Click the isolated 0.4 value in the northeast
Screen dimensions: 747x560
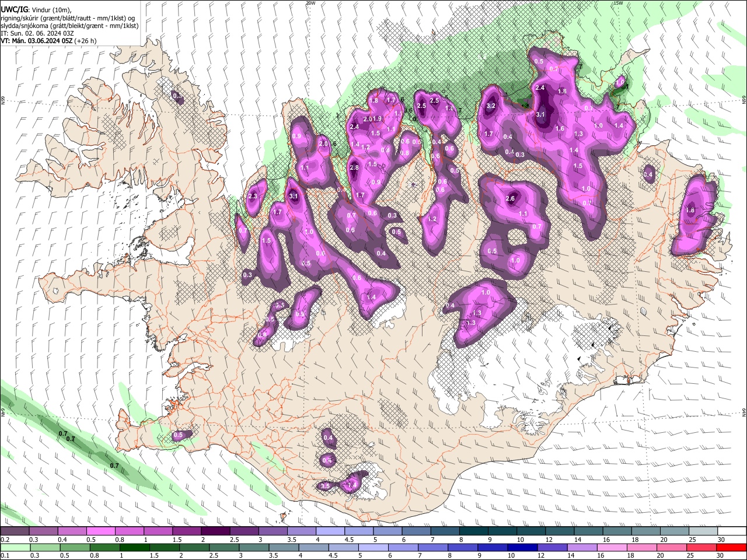tap(648, 174)
